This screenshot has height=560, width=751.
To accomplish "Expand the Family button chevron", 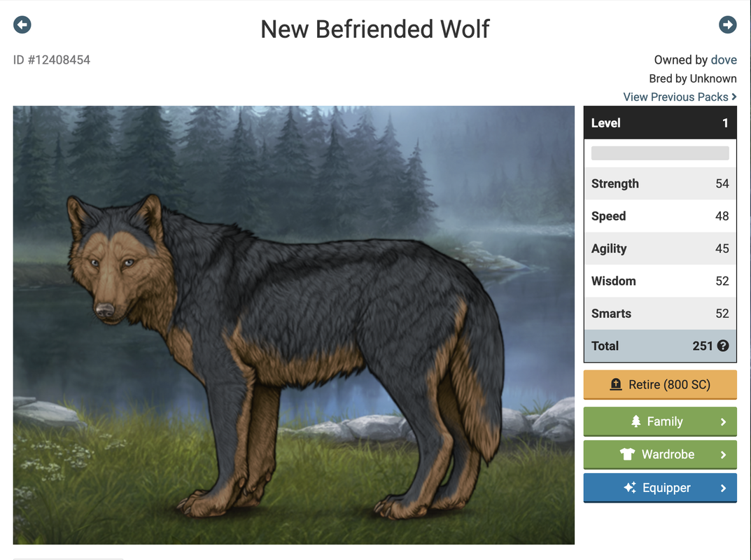I will (723, 422).
